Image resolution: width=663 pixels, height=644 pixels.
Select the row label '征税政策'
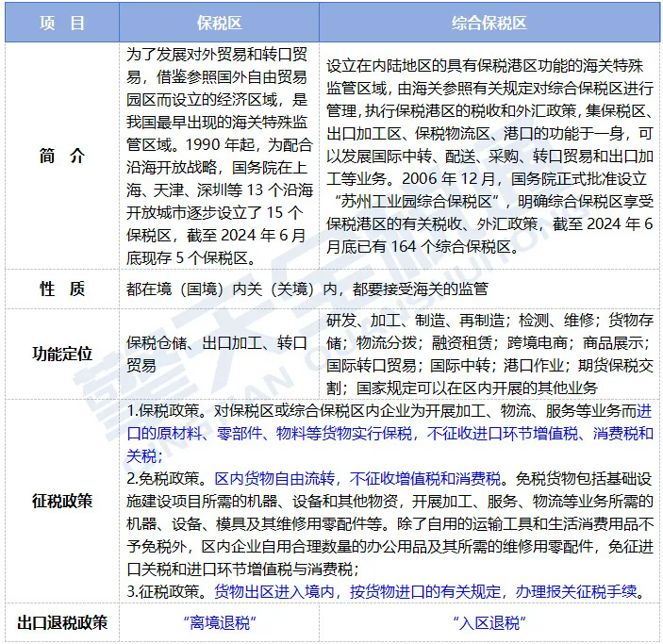pyautogui.click(x=62, y=501)
